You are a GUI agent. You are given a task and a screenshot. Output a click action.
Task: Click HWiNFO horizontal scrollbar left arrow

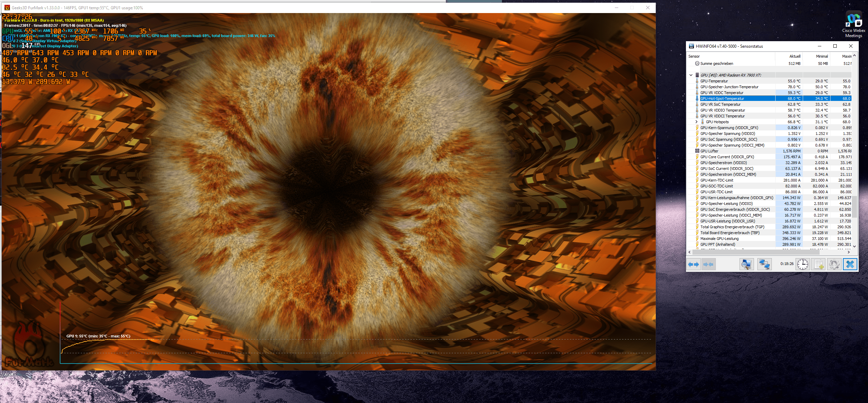689,252
